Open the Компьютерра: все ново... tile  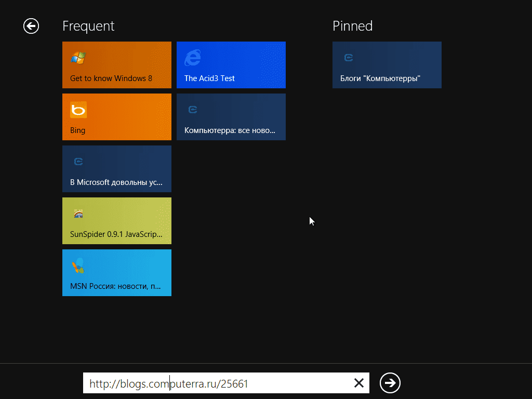pos(231,117)
